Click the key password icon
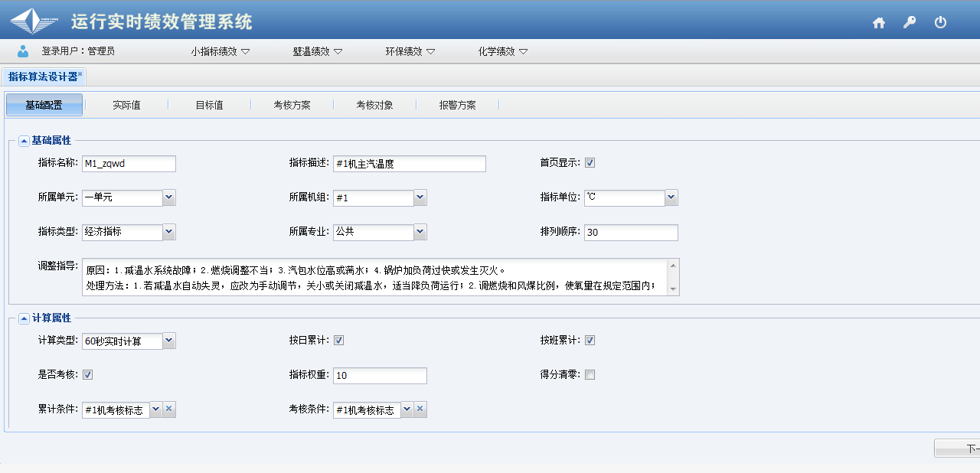This screenshot has width=980, height=473. tap(910, 23)
